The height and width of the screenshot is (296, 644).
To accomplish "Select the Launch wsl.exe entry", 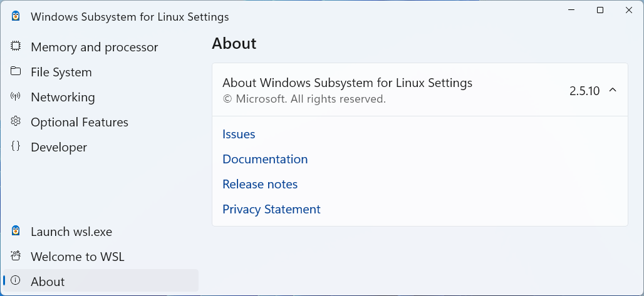I will coord(101,231).
